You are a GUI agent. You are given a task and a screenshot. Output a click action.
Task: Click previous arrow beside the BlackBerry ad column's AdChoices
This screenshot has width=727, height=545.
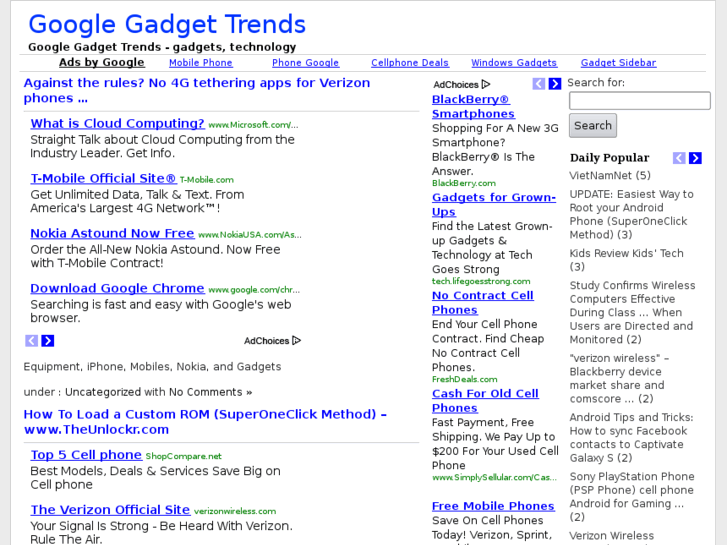539,84
